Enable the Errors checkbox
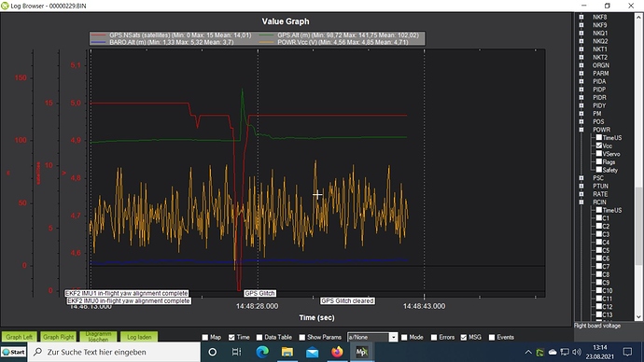This screenshot has height=362, width=644. [434, 338]
